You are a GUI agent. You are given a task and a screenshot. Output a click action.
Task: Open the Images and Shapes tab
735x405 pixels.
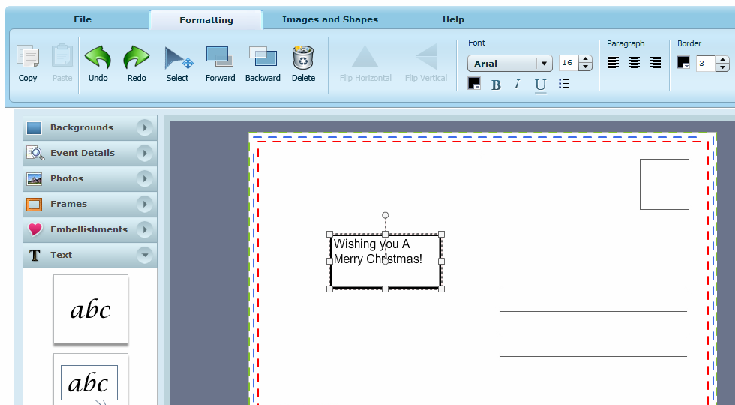330,19
